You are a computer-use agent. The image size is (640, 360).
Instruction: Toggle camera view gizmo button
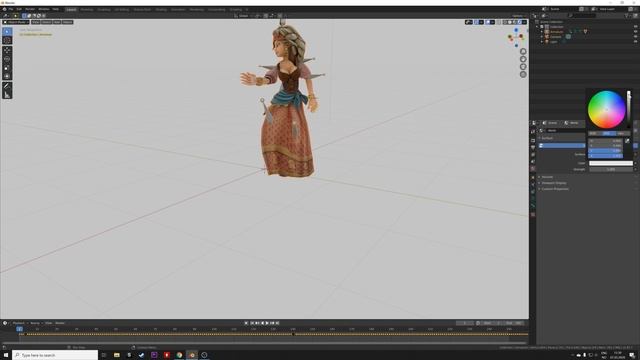523,67
